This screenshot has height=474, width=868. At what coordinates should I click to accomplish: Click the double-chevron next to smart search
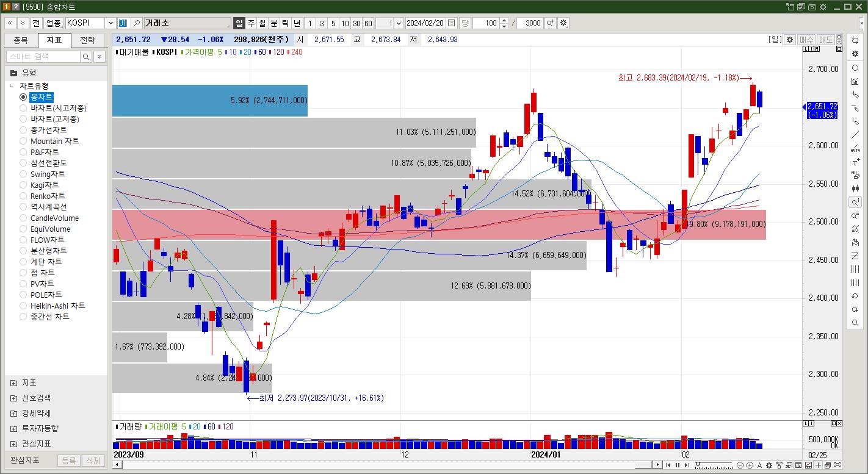[99, 57]
